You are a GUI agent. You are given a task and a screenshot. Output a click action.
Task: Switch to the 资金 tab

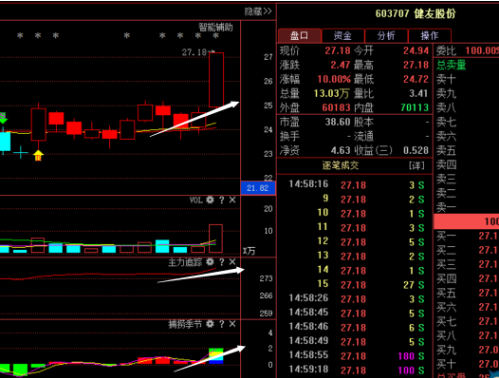[343, 36]
